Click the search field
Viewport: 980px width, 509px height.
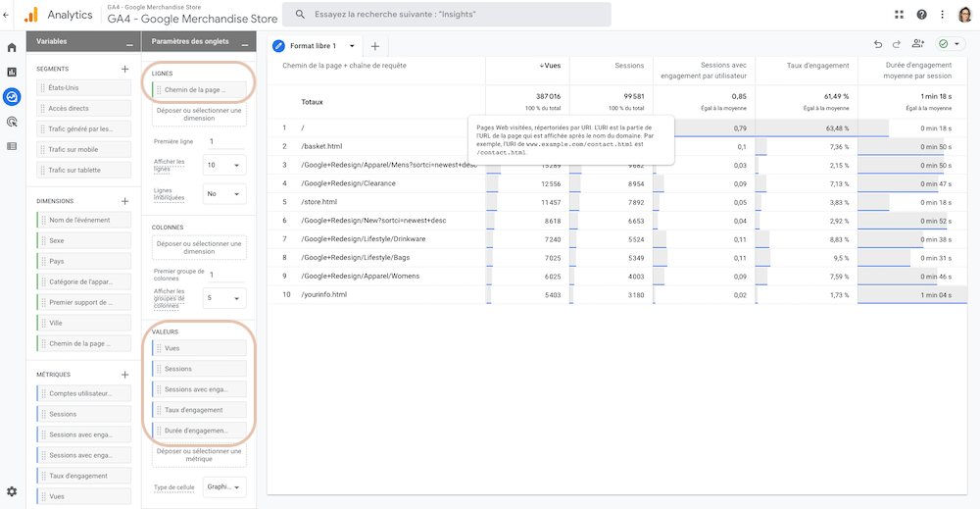click(446, 15)
